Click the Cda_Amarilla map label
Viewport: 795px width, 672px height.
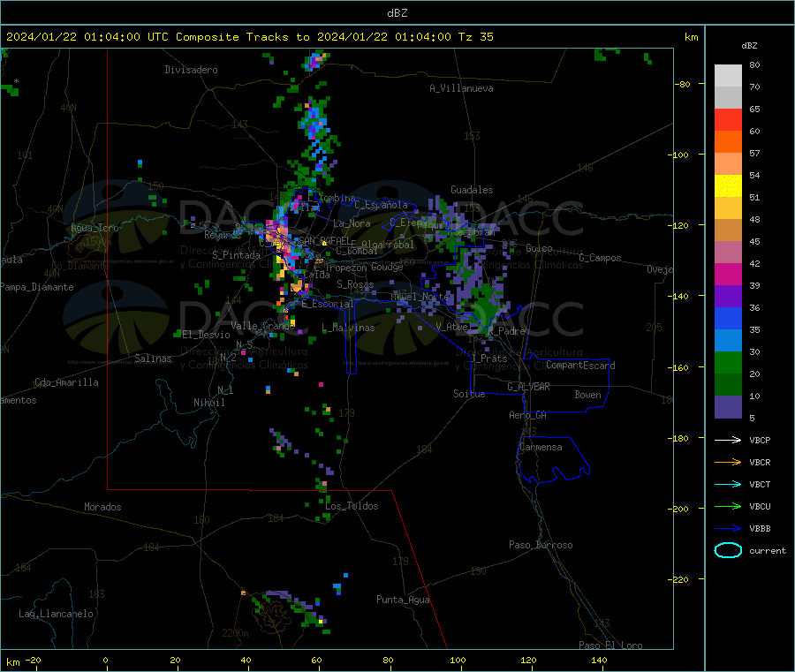coord(66,382)
